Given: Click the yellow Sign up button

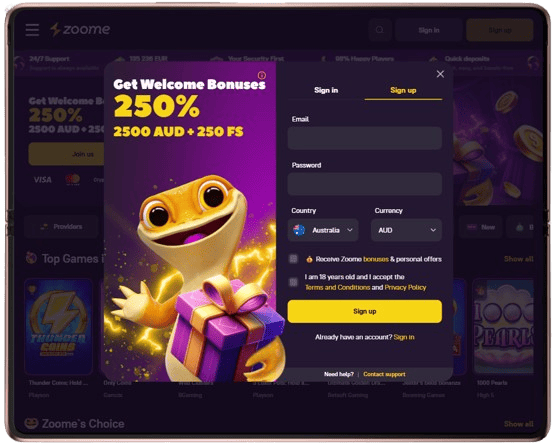Looking at the screenshot, I should pos(365,312).
